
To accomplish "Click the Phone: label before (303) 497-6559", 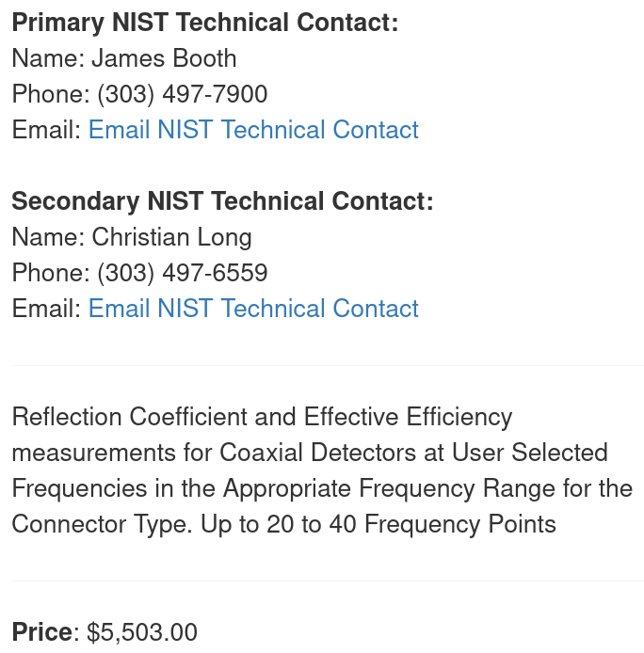I will 51,273.
